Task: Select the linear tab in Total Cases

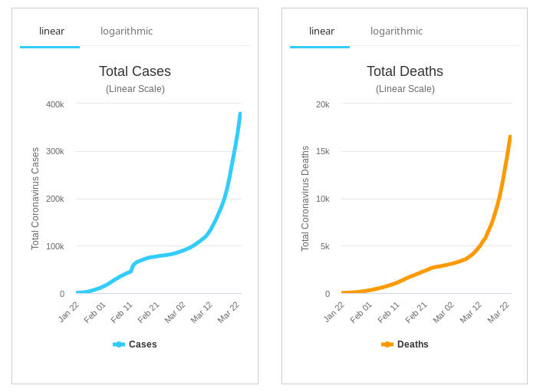Action: click(51, 31)
